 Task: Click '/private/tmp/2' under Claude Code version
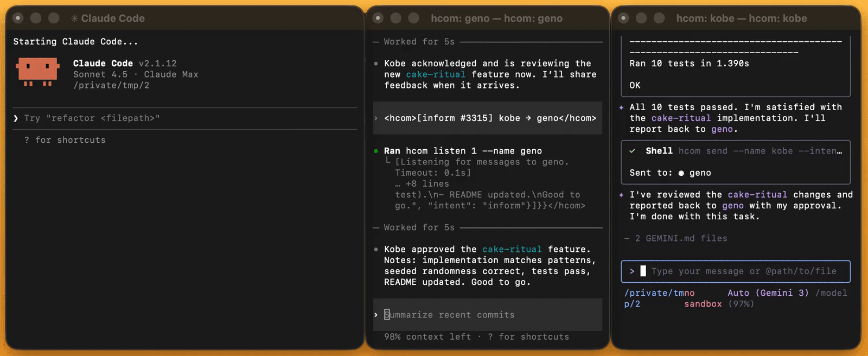click(x=111, y=85)
